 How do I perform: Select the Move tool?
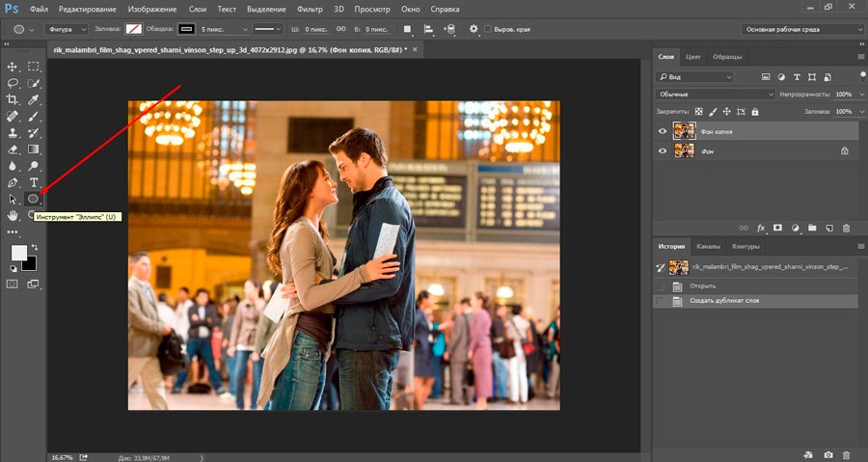tap(13, 67)
